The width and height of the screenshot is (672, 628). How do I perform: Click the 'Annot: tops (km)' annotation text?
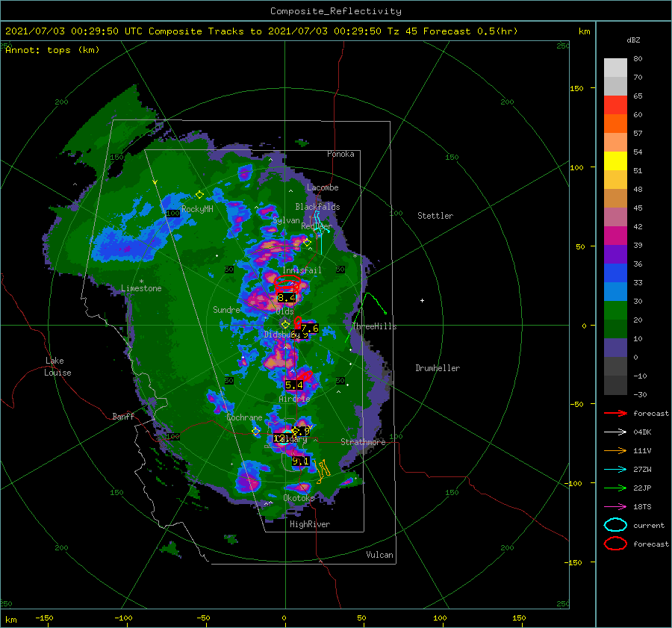coord(53,50)
